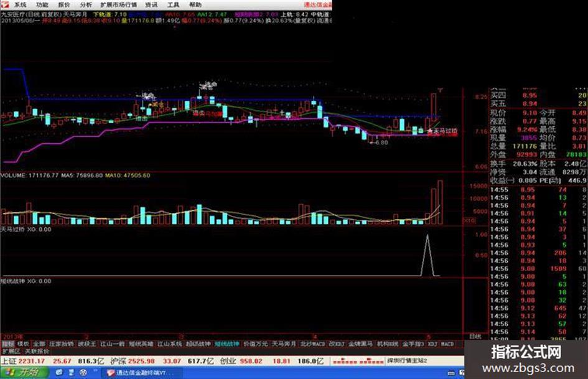Viewport: 588px width, 379px height.
Task: Open the 分析 menu
Action: pyautogui.click(x=86, y=5)
